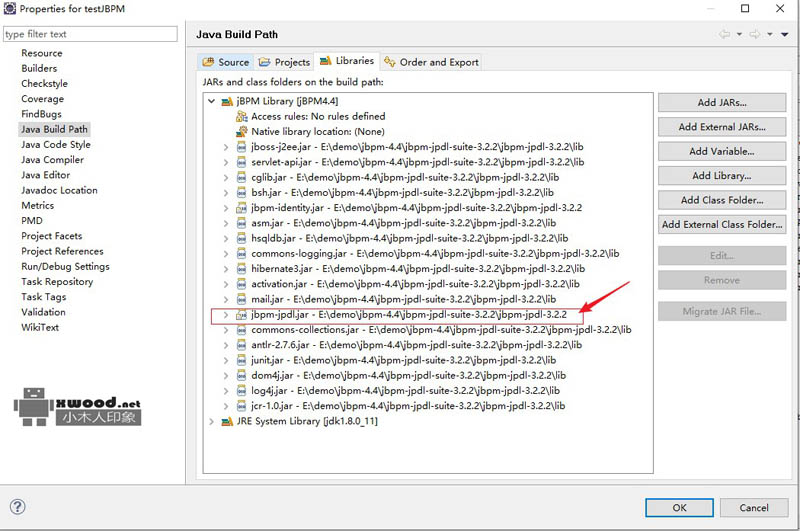Click the Add Class Folder button

[722, 200]
